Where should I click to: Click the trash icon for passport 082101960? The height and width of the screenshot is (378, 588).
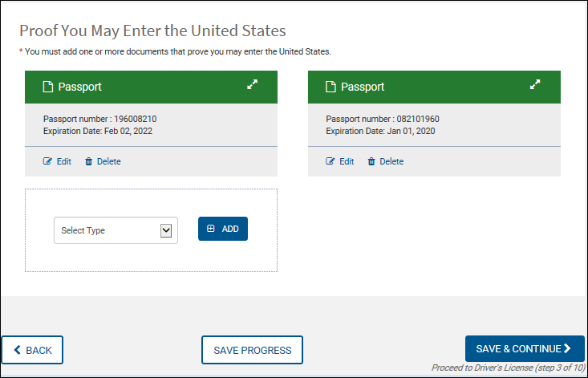pos(371,161)
